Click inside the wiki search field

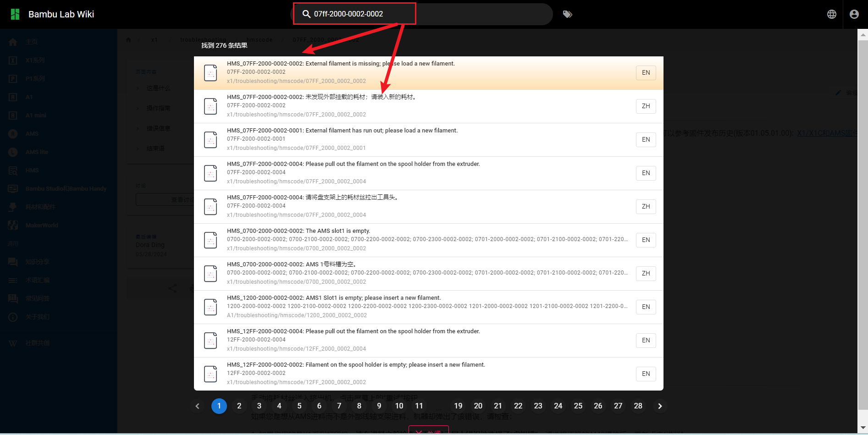click(421, 14)
